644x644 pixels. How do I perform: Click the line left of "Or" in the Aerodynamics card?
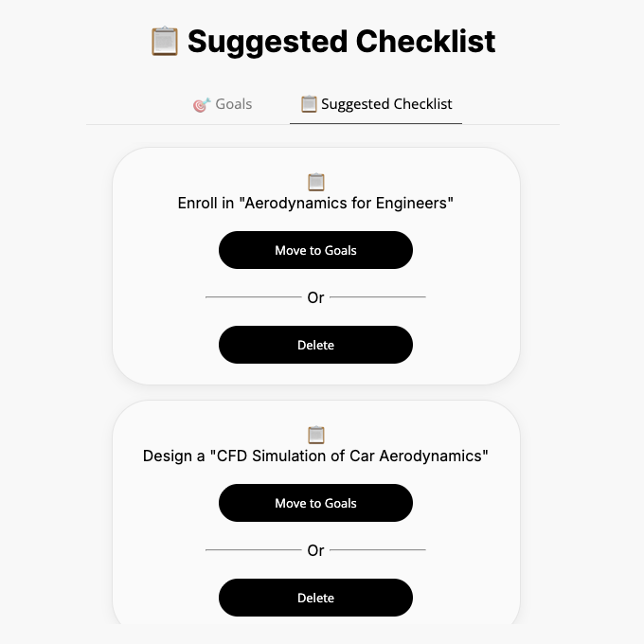253,297
